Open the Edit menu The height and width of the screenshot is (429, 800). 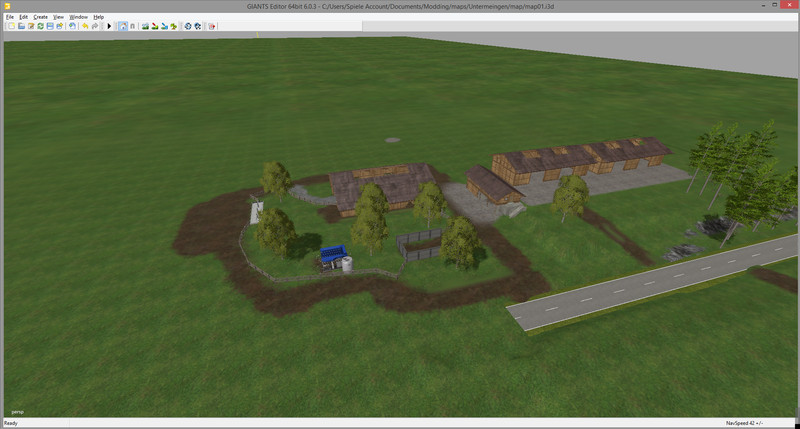23,17
